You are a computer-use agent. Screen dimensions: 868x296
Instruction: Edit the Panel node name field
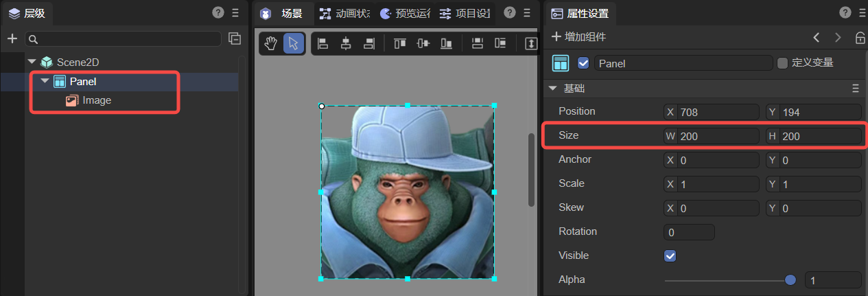683,63
